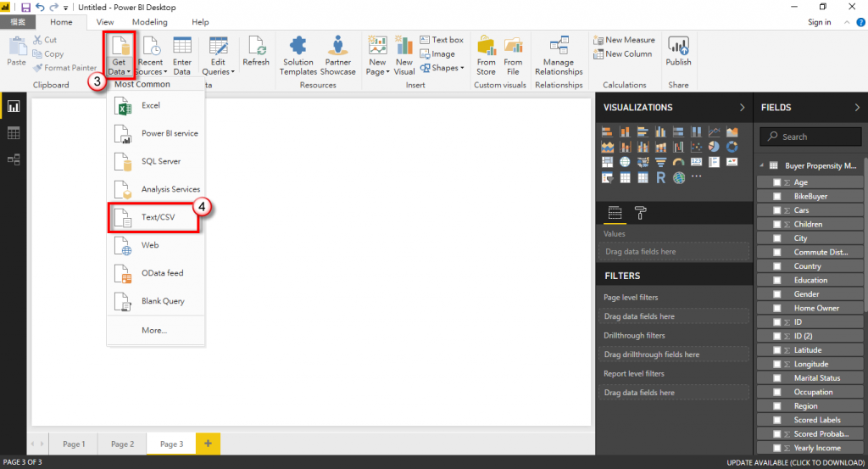Pick the slicer visualization icon

coord(607,177)
